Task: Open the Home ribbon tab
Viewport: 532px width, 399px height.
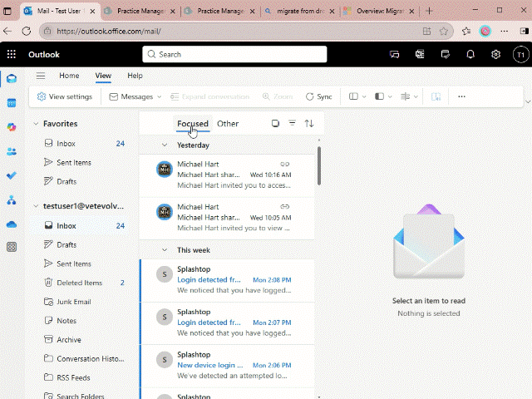Action: point(69,76)
